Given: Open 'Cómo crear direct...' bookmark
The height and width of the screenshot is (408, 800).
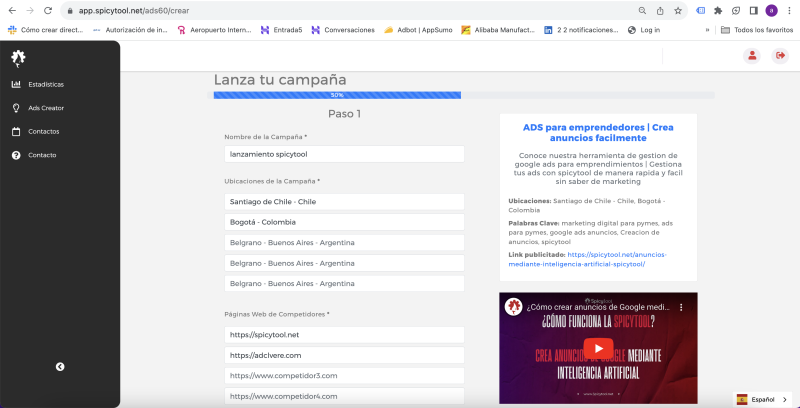Looking at the screenshot, I should pos(45,30).
